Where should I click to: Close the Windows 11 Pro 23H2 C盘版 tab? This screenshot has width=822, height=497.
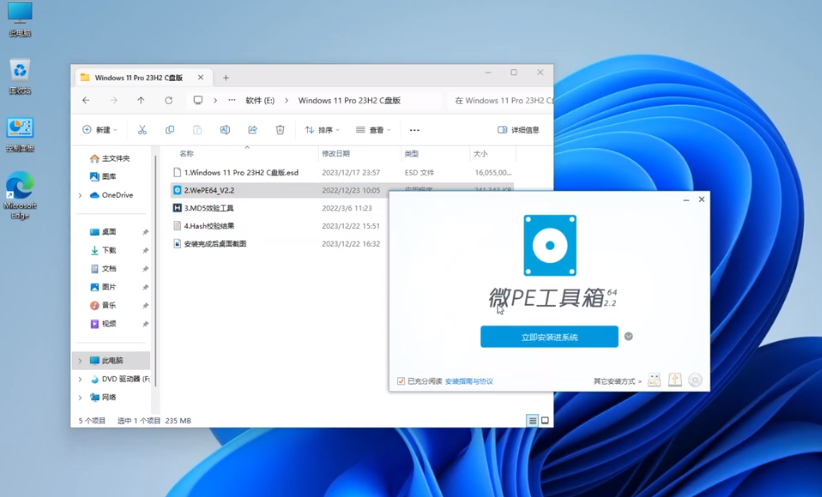(x=201, y=78)
